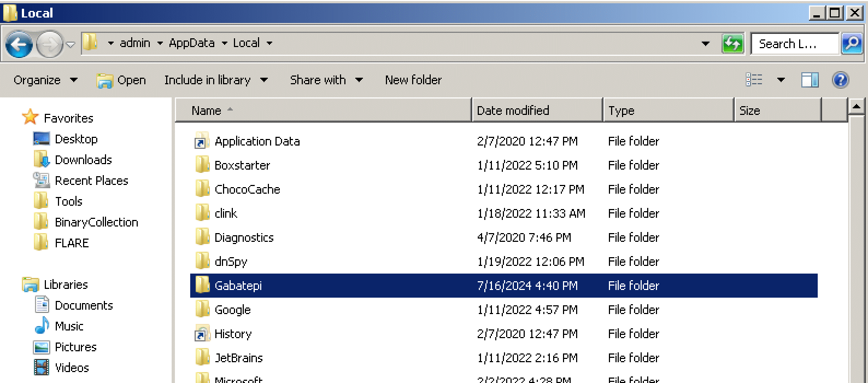Image resolution: width=868 pixels, height=383 pixels.
Task: Open Downloads in Favorites
Action: pyautogui.click(x=83, y=160)
